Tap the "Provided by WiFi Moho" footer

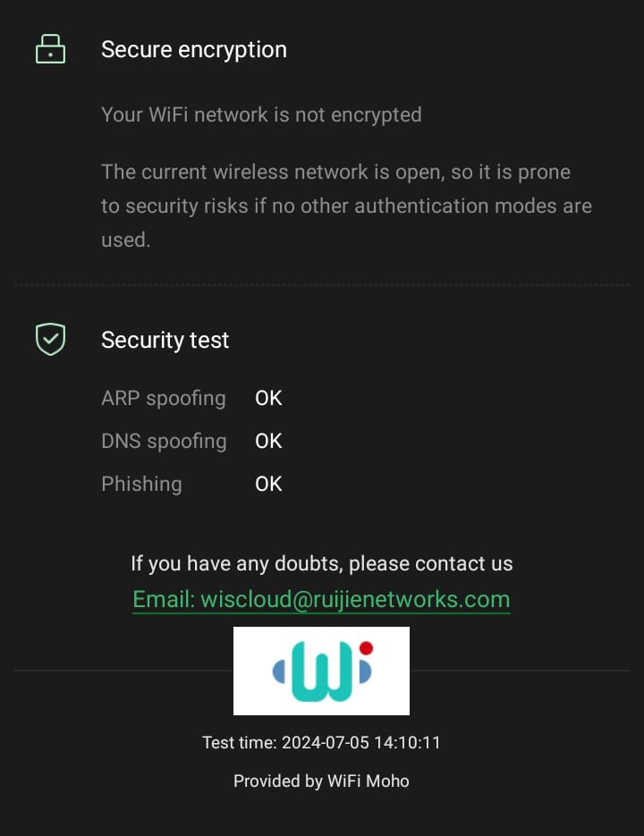click(x=321, y=781)
